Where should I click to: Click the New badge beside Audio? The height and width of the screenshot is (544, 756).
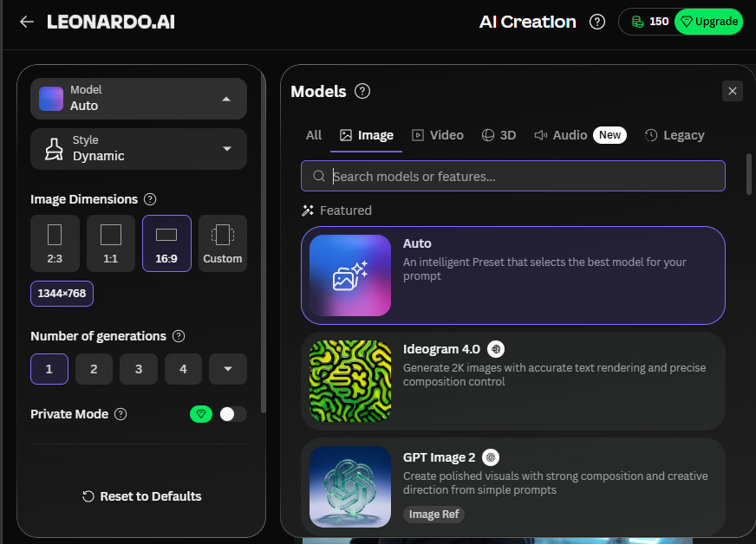(x=609, y=135)
